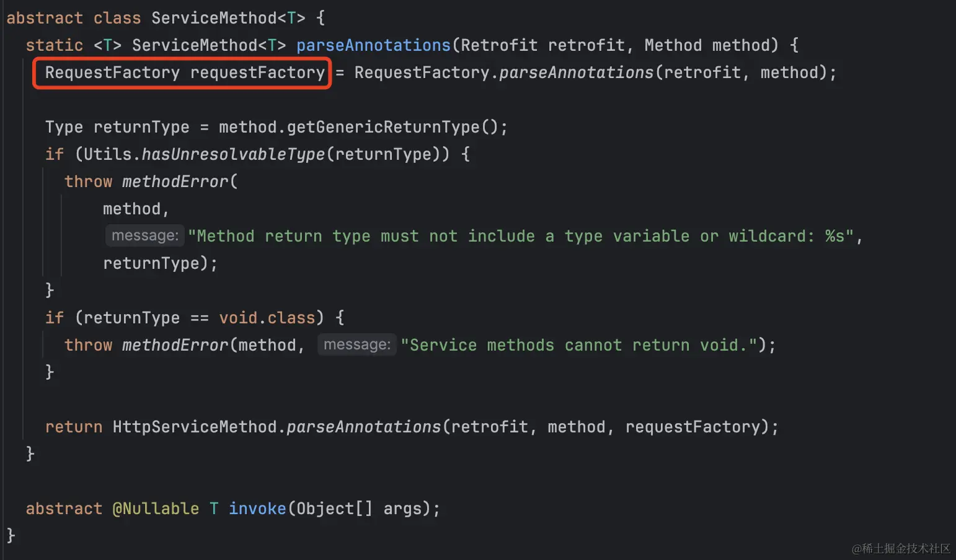Click the blue invoke method name
956x560 pixels.
click(x=257, y=509)
